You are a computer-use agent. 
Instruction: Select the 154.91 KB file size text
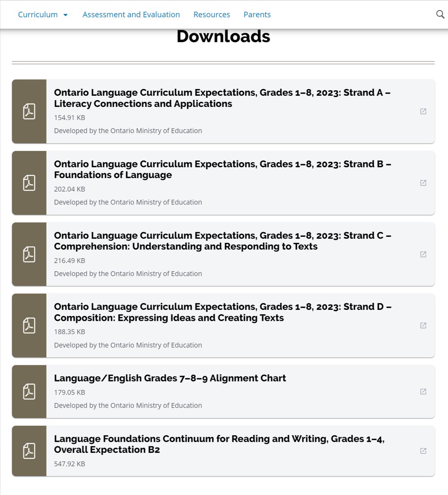point(70,118)
